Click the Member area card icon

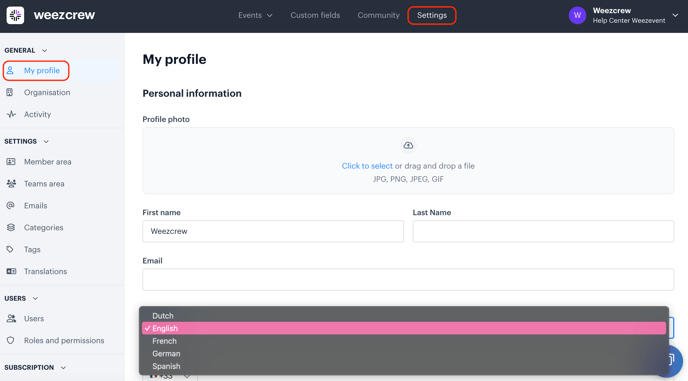[11, 162]
